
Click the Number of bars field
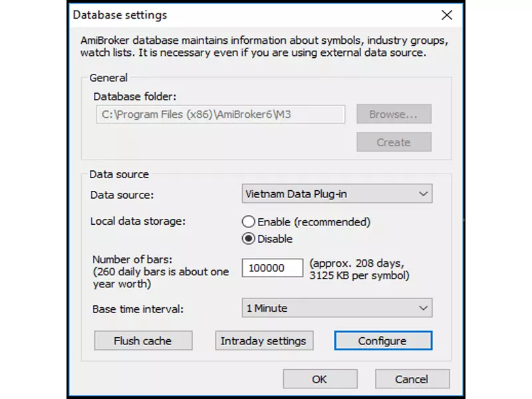(273, 268)
